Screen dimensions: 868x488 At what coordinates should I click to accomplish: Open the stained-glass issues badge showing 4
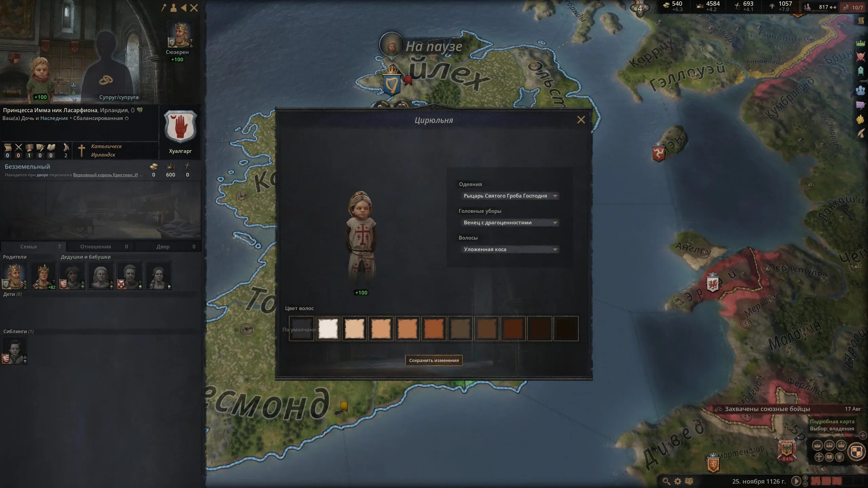[x=640, y=8]
